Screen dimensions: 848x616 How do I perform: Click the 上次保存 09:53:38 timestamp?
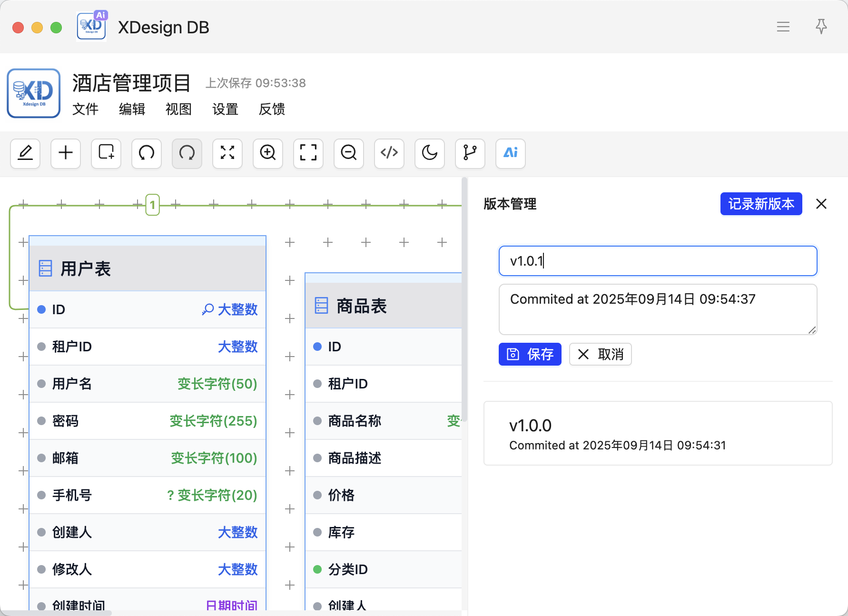[256, 83]
